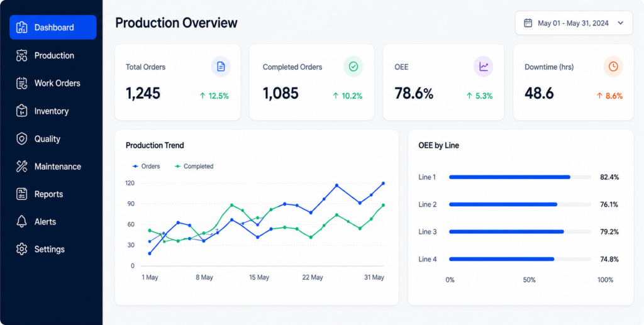
Task: Click the Maintenance wrench icon
Action: (22, 167)
